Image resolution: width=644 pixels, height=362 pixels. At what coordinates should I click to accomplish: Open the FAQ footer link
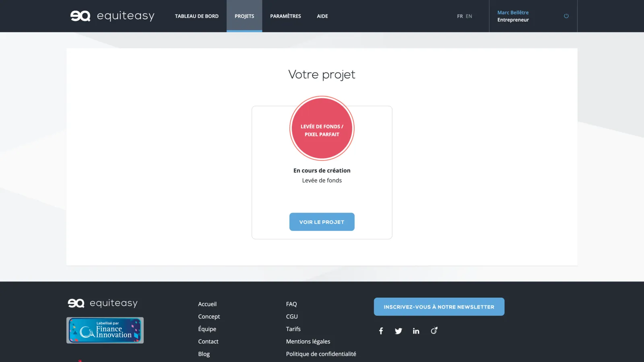tap(291, 304)
